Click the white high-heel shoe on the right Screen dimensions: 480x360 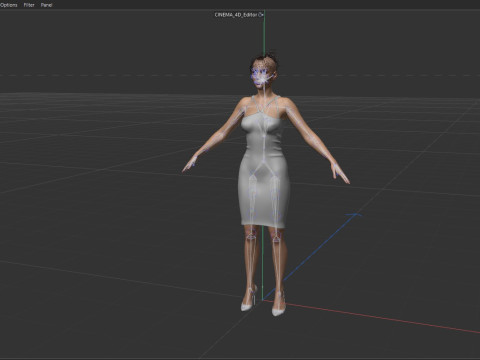279,305
